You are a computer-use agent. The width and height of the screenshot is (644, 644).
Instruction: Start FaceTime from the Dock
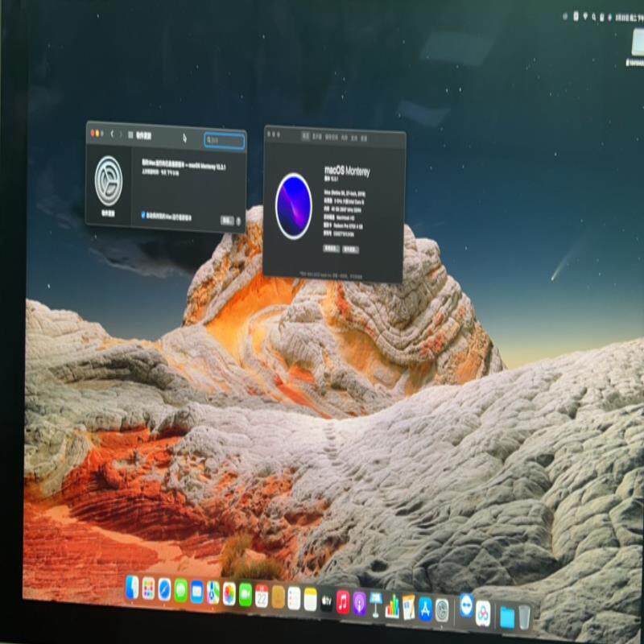click(x=246, y=594)
